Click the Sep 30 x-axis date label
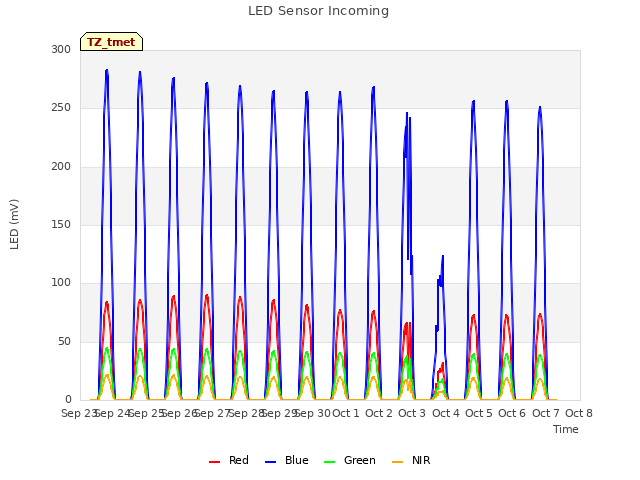Viewport: 640px width, 480px height. (x=312, y=413)
